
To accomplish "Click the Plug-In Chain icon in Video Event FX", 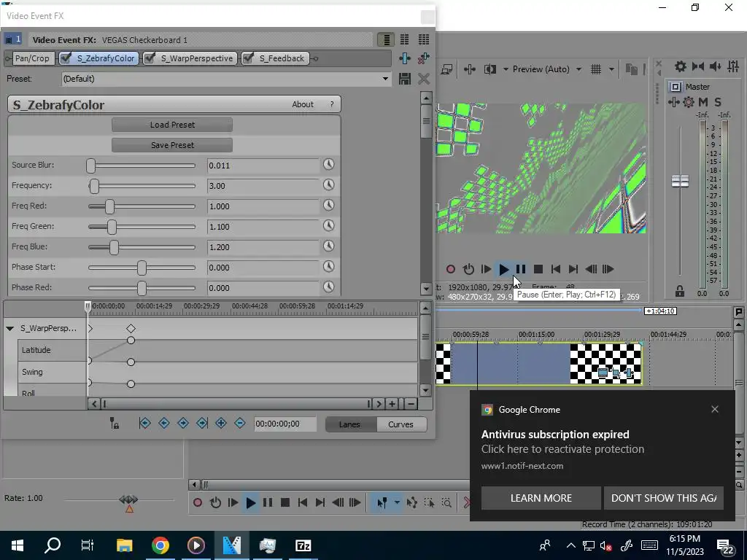I will point(404,58).
